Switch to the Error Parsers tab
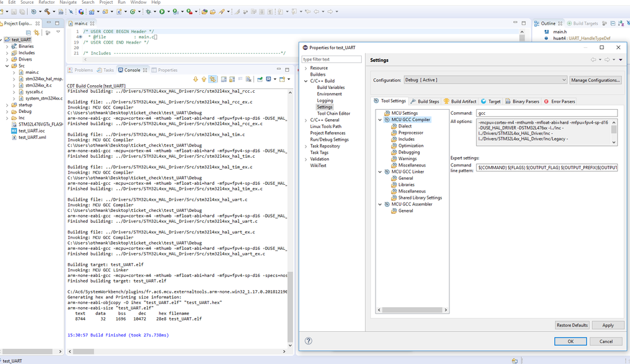The height and width of the screenshot is (364, 630). click(559, 102)
